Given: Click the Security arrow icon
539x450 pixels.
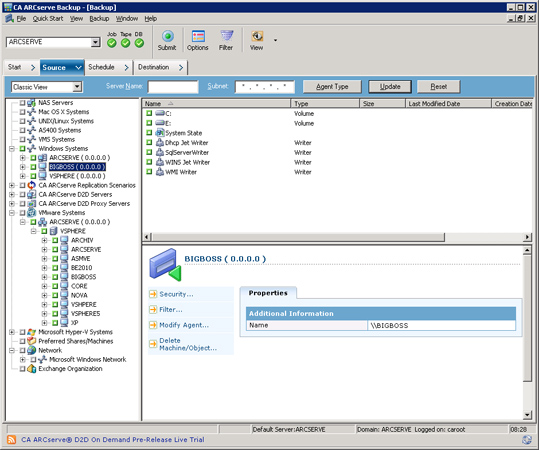Looking at the screenshot, I should point(153,294).
